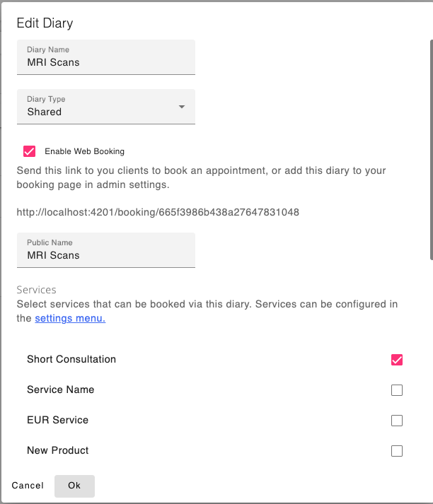
Task: Open the settings menu link
Action: (x=70, y=318)
